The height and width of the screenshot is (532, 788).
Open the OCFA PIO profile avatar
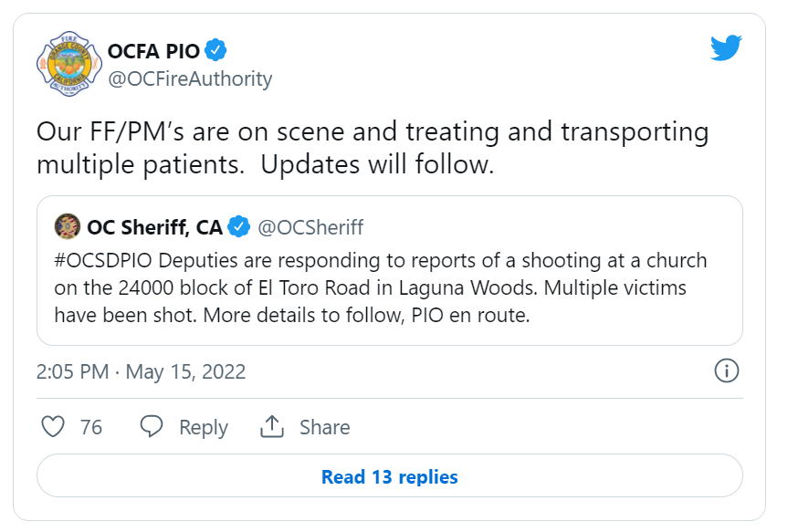click(x=68, y=64)
